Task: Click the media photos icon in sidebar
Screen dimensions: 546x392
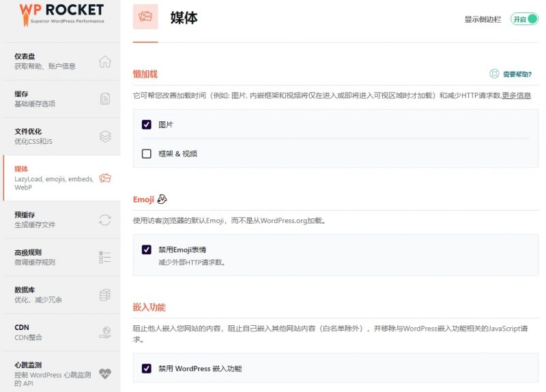Action: point(105,178)
